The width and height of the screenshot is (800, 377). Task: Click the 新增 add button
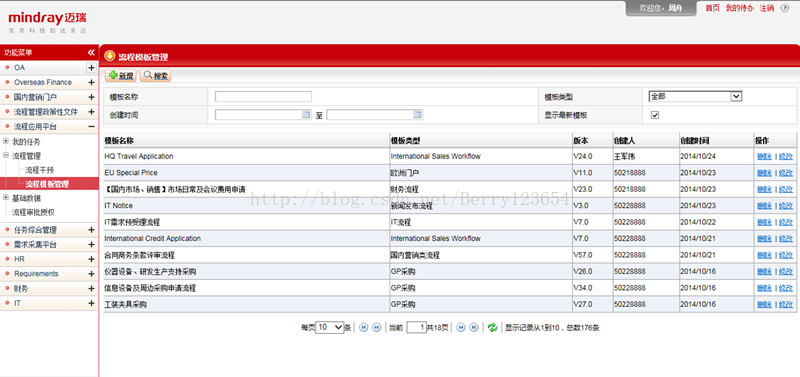tap(121, 76)
